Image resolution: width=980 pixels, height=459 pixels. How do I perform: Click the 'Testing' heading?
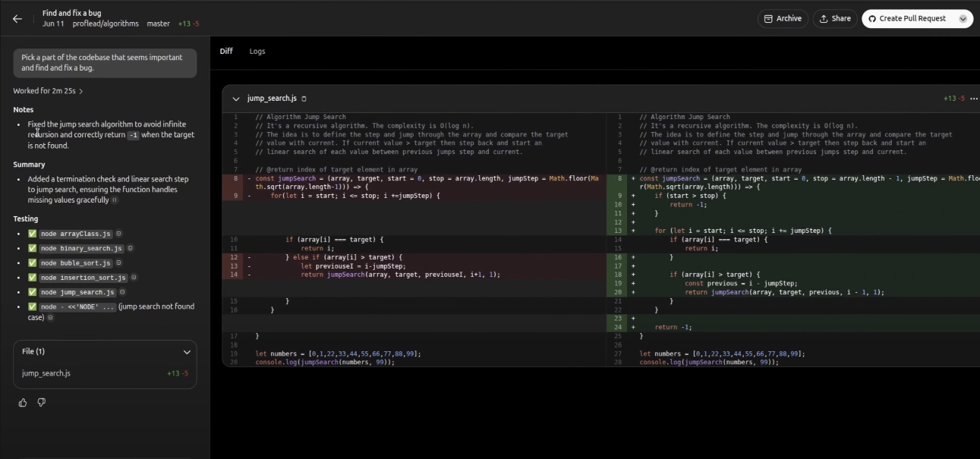[26, 219]
